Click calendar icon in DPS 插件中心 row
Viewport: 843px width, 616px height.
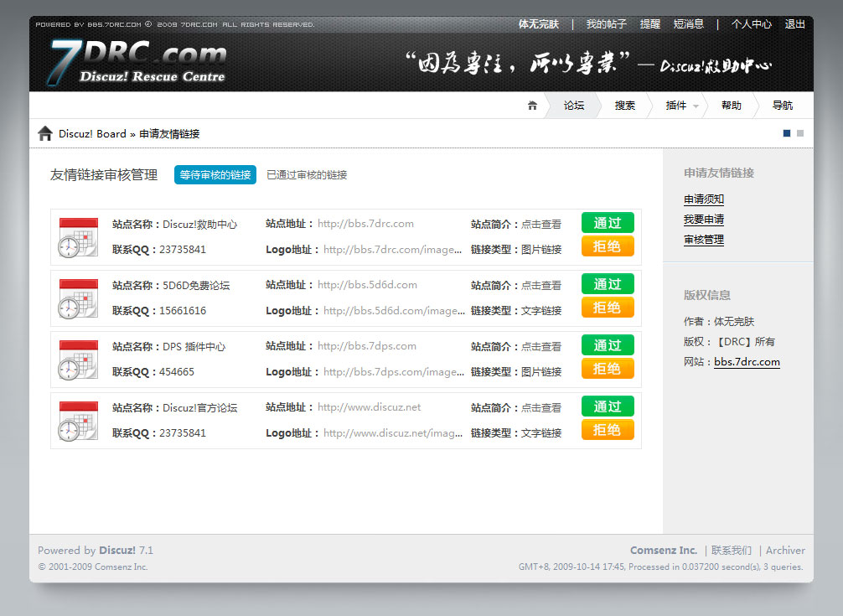pos(78,360)
